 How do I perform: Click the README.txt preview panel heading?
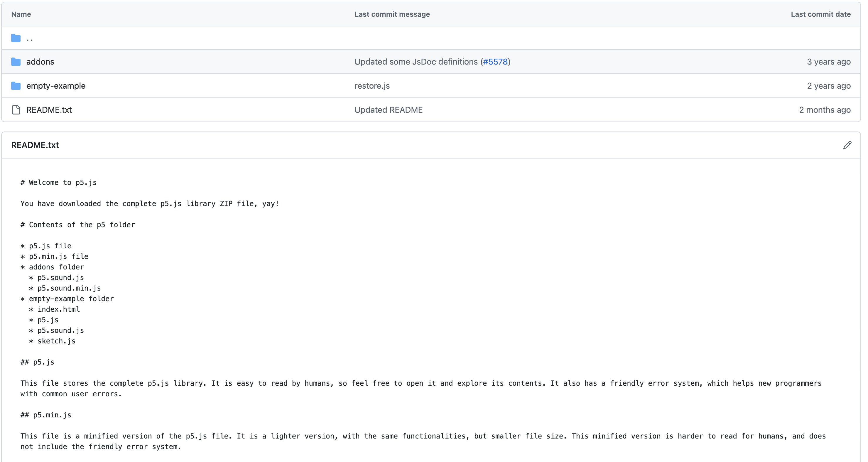[x=35, y=145]
